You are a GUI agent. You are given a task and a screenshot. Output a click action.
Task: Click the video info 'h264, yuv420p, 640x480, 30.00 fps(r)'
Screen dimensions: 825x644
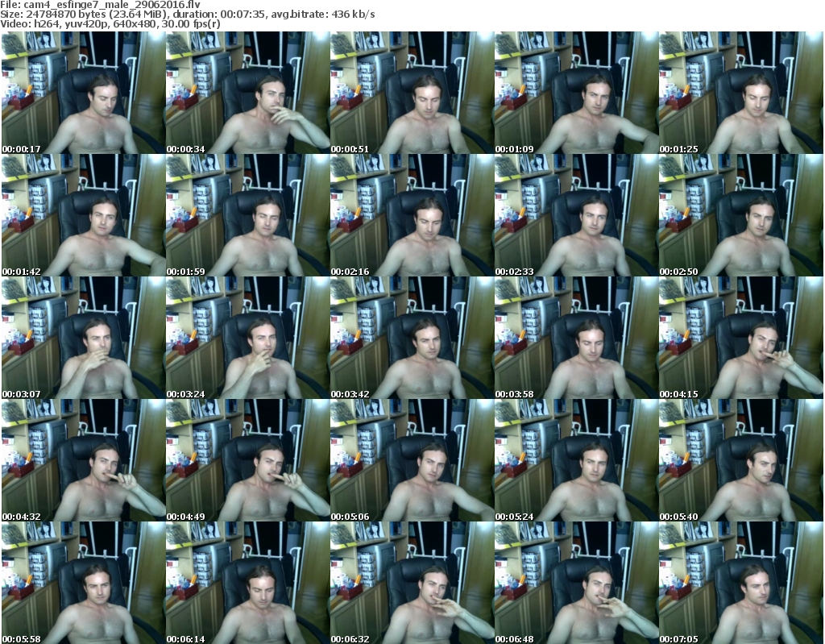125,24
